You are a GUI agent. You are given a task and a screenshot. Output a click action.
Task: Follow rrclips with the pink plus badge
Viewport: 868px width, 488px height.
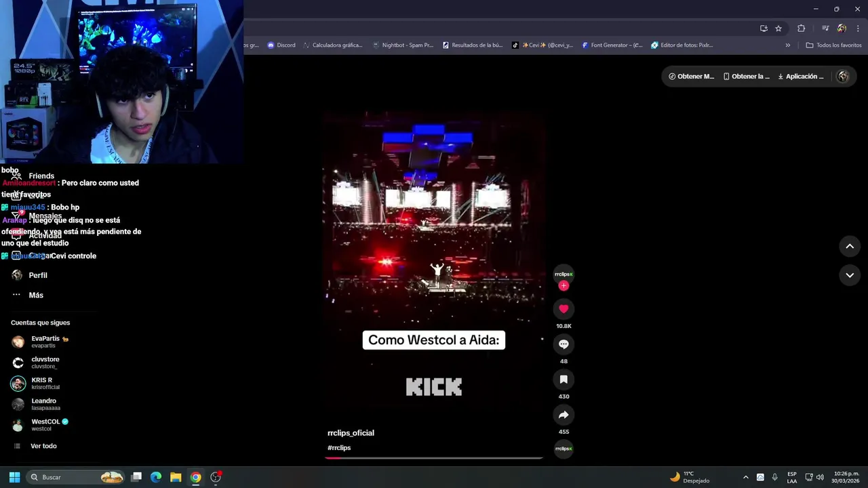tap(564, 286)
